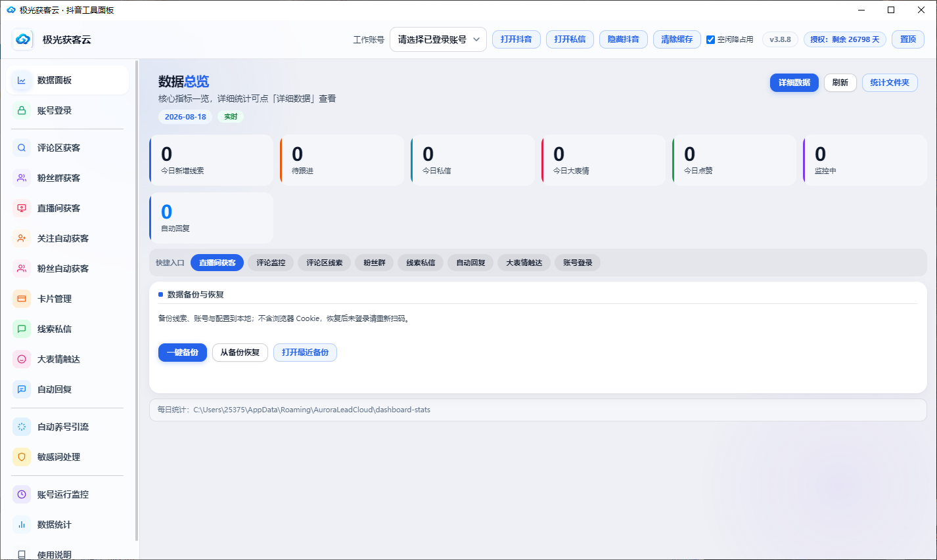Click 打开最近备份 button
The height and width of the screenshot is (560, 937).
point(305,353)
